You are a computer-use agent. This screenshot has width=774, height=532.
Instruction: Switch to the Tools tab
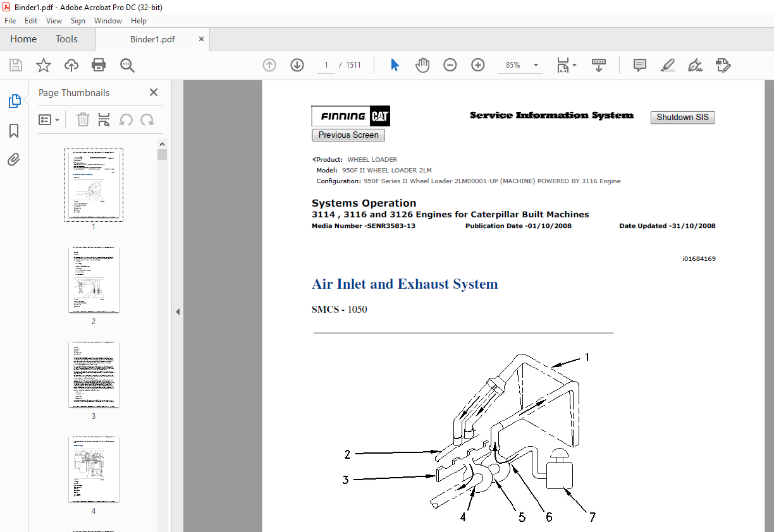(x=66, y=39)
